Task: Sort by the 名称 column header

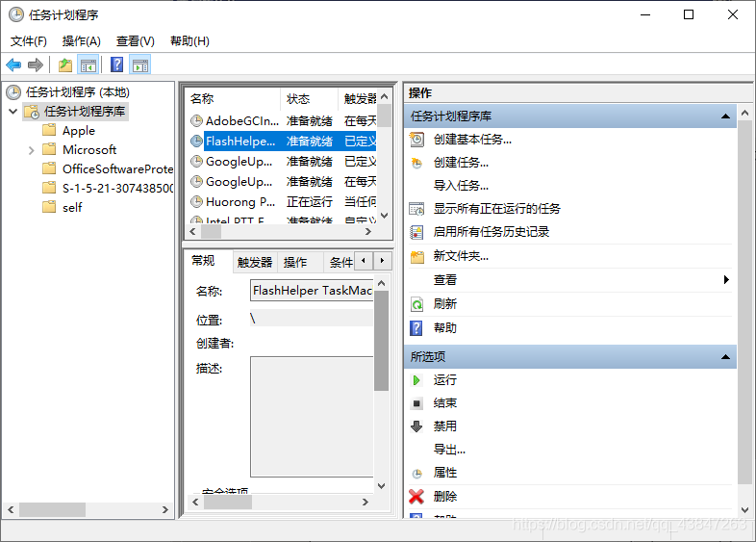Action: coord(233,99)
